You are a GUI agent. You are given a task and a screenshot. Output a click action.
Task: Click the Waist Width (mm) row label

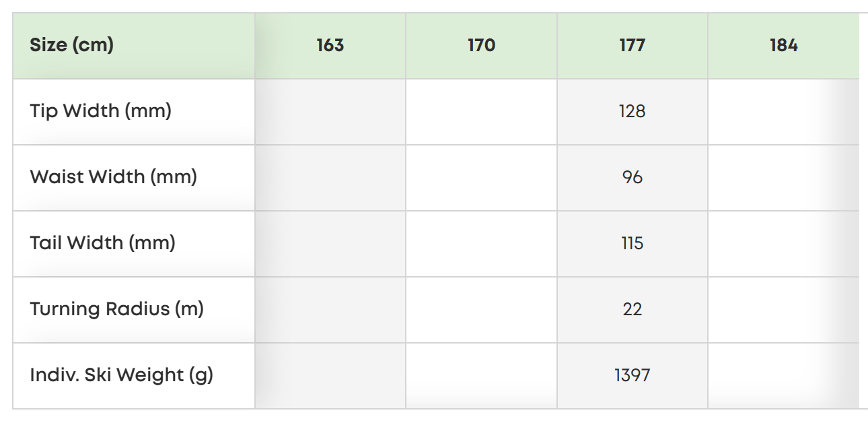tap(114, 177)
